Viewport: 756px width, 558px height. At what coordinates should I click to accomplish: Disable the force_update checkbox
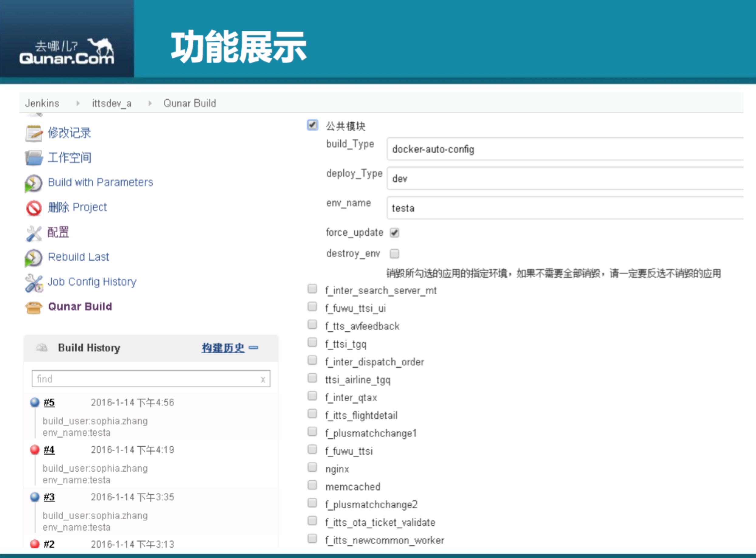(394, 232)
